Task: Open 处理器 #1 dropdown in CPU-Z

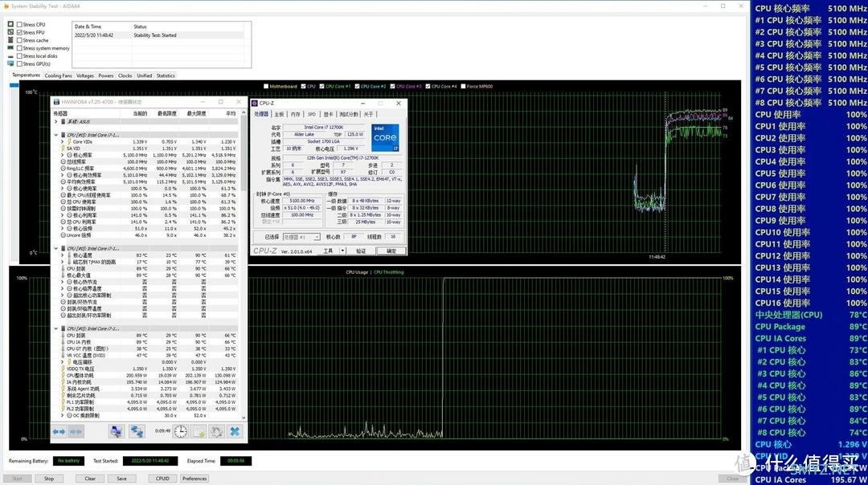Action: pos(301,237)
